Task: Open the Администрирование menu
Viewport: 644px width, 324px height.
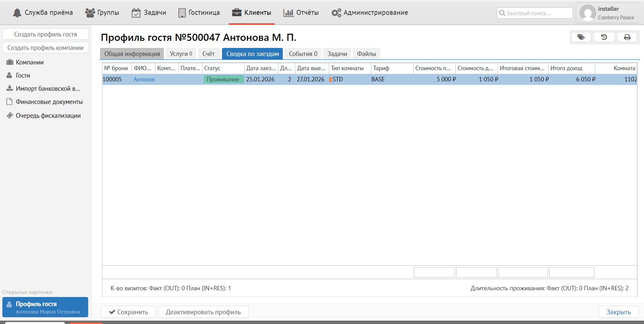Action: [370, 13]
